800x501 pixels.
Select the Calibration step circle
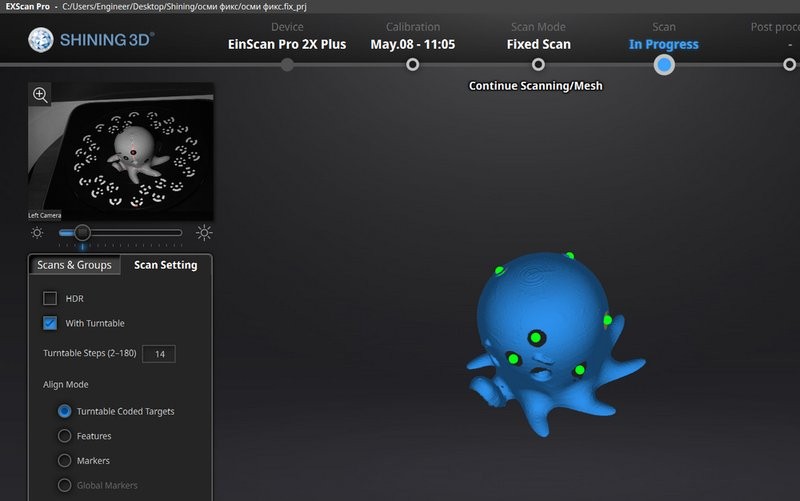tap(412, 65)
